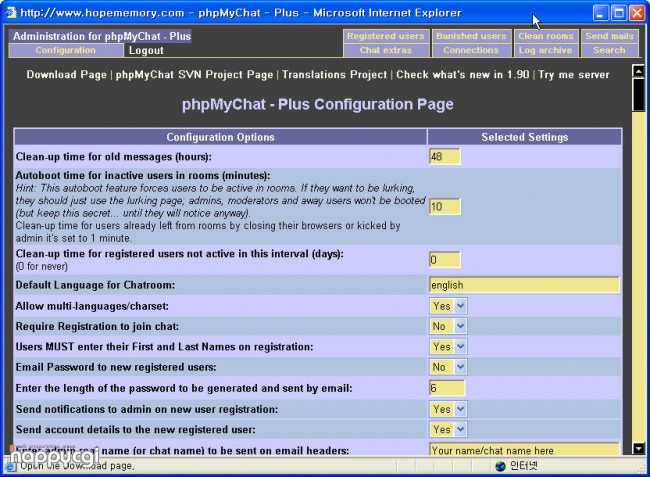
Task: Click the 'Require Registration to join chat:' label
Action: [x=97, y=327]
